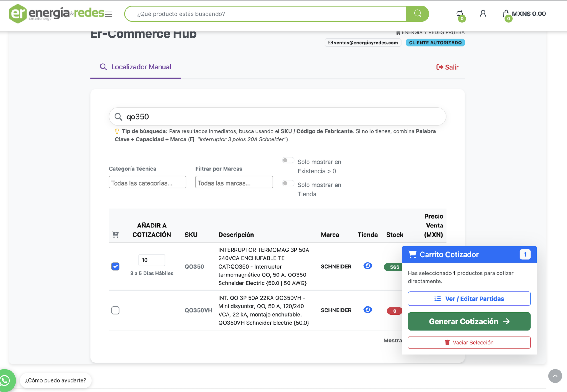Click the Precio Venta (MXN) column header
Image resolution: width=567 pixels, height=392 pixels.
coord(434,225)
